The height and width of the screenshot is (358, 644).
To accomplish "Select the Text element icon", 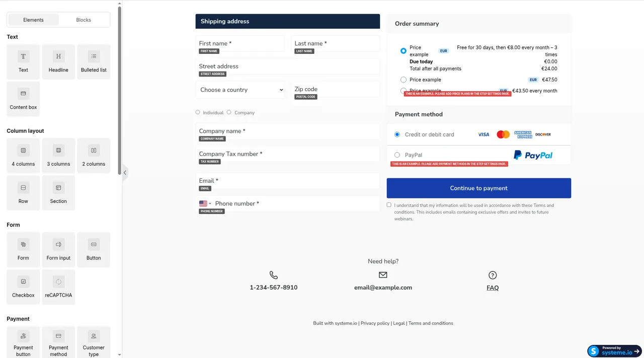I will pos(23,56).
